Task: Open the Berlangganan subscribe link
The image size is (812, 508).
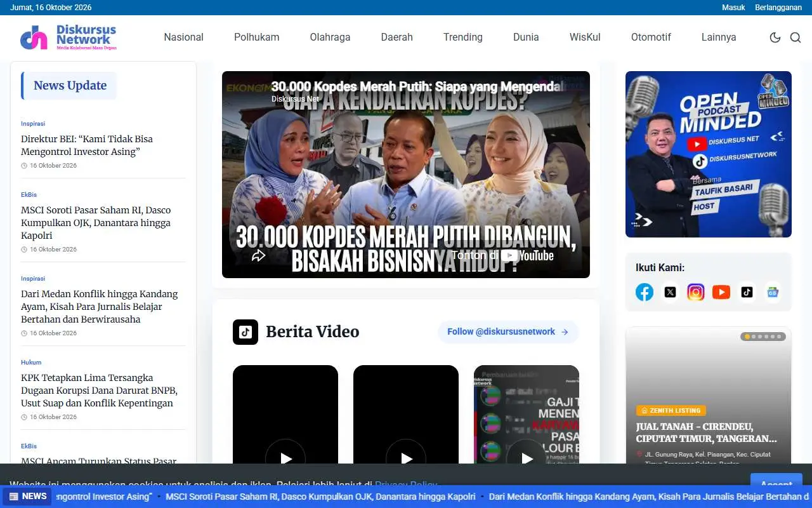Action: pyautogui.click(x=778, y=8)
